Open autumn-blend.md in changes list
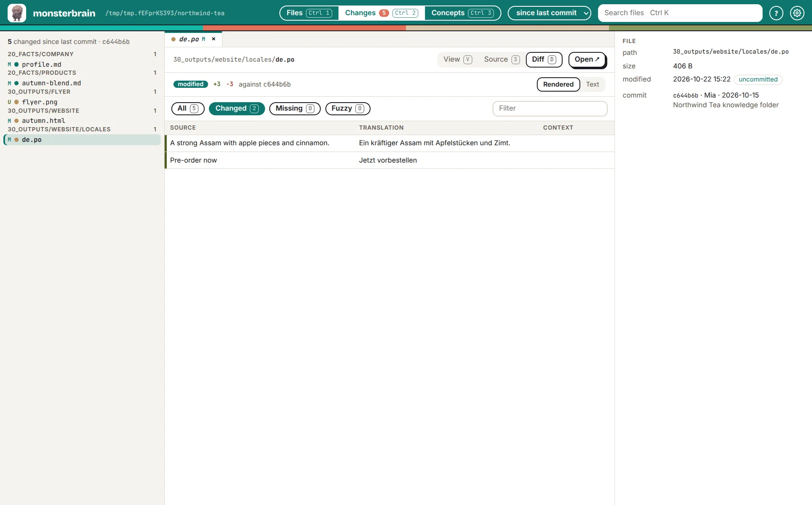 82,83
